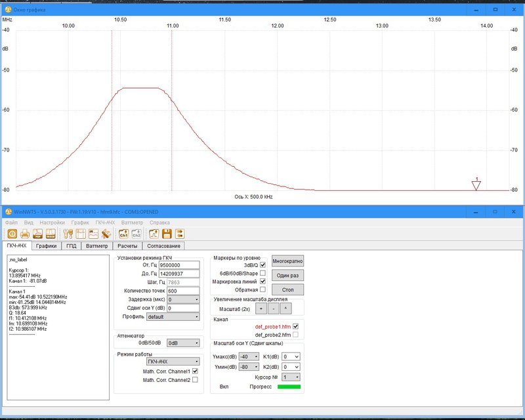This screenshot has height=420, width=525.
Task: Toggle the 3dB/Q marker checkbox
Action: 263,265
